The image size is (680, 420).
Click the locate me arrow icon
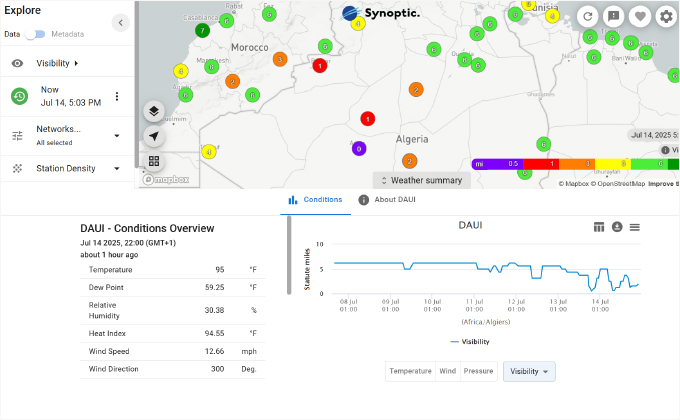(154, 136)
